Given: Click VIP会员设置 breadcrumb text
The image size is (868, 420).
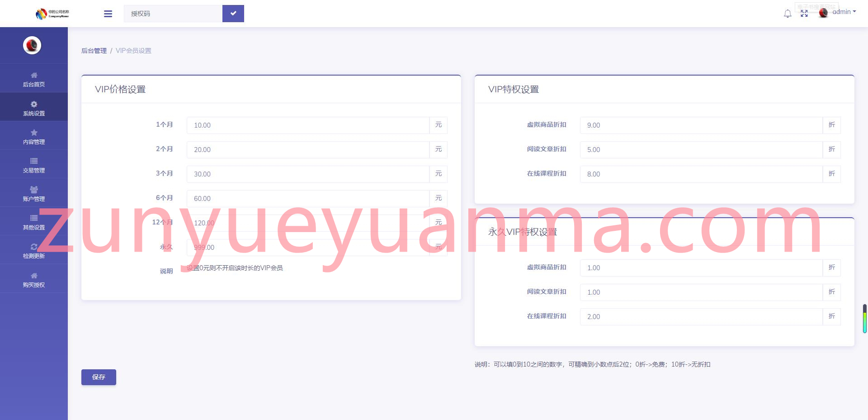Looking at the screenshot, I should pos(133,51).
